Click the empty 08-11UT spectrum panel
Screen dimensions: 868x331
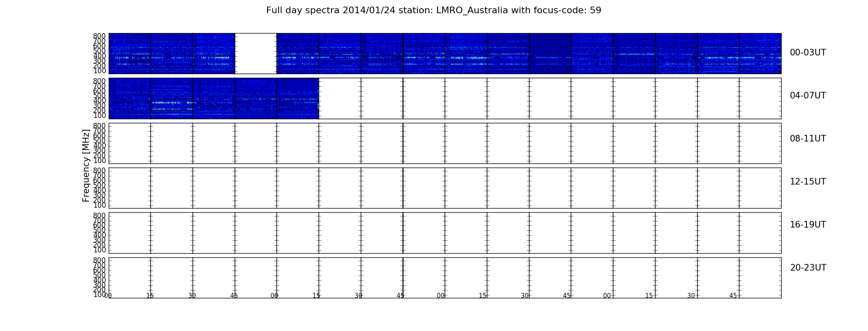pos(445,143)
